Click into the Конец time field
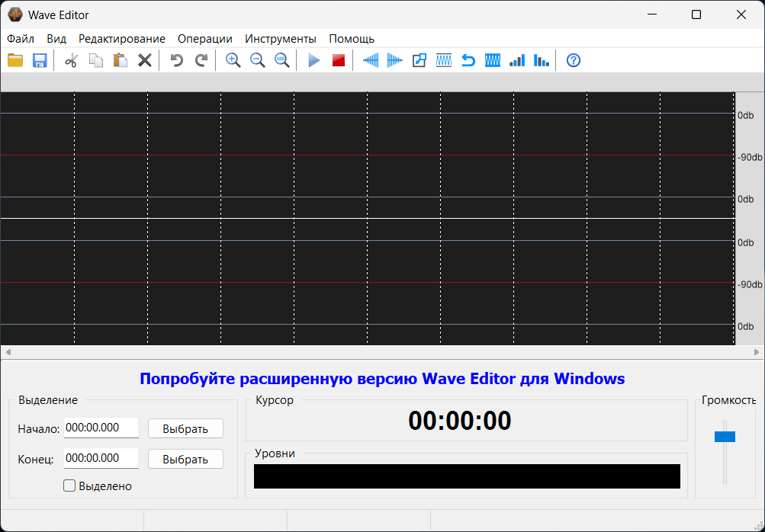Viewport: 765px width, 532px height. [101, 458]
